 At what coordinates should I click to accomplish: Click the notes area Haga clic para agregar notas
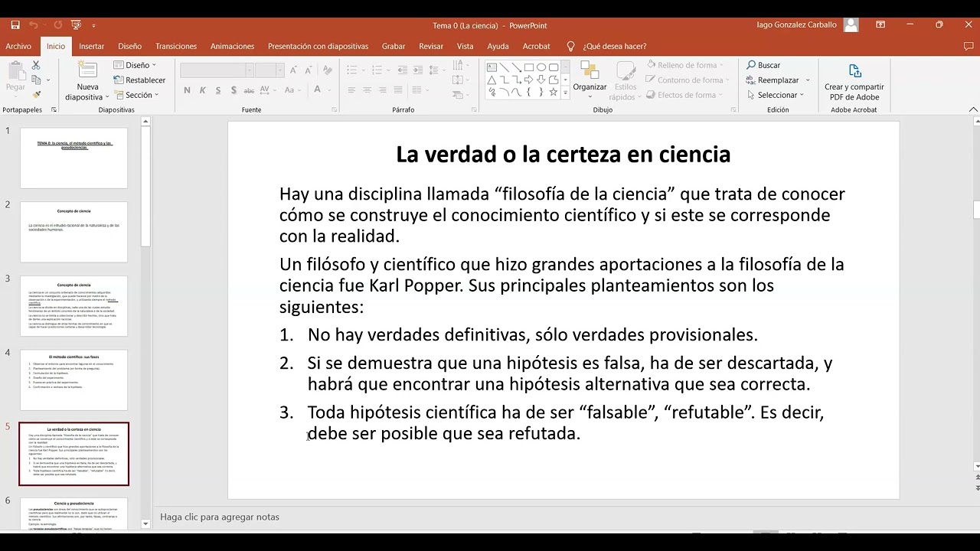coord(220,517)
